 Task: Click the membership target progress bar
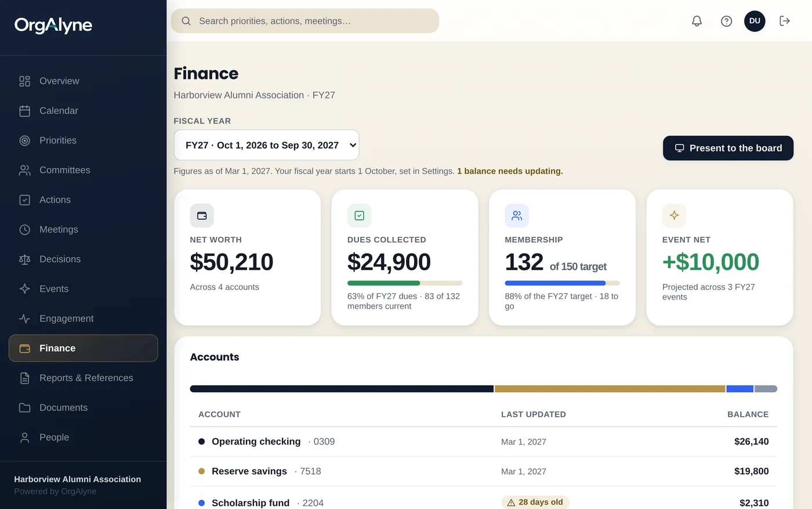[x=562, y=283]
